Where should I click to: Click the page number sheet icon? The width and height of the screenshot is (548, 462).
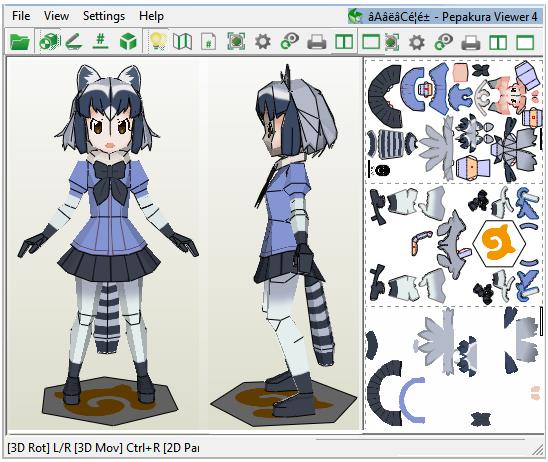(209, 42)
